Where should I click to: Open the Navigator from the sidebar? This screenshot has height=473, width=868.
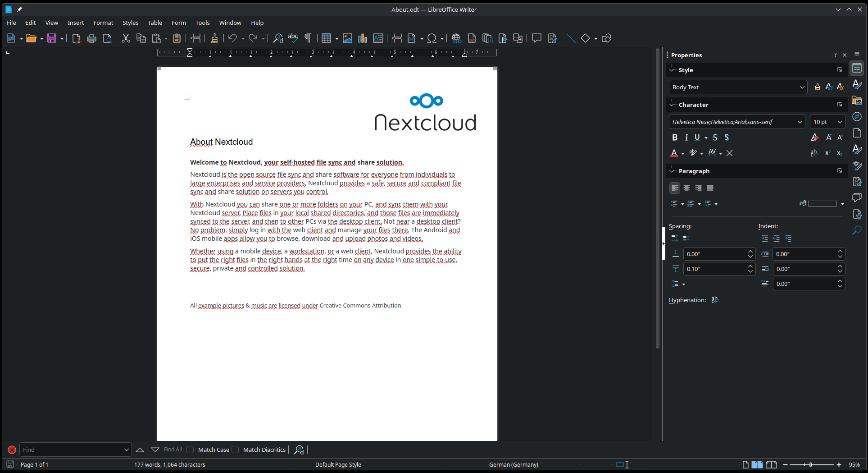[x=857, y=116]
